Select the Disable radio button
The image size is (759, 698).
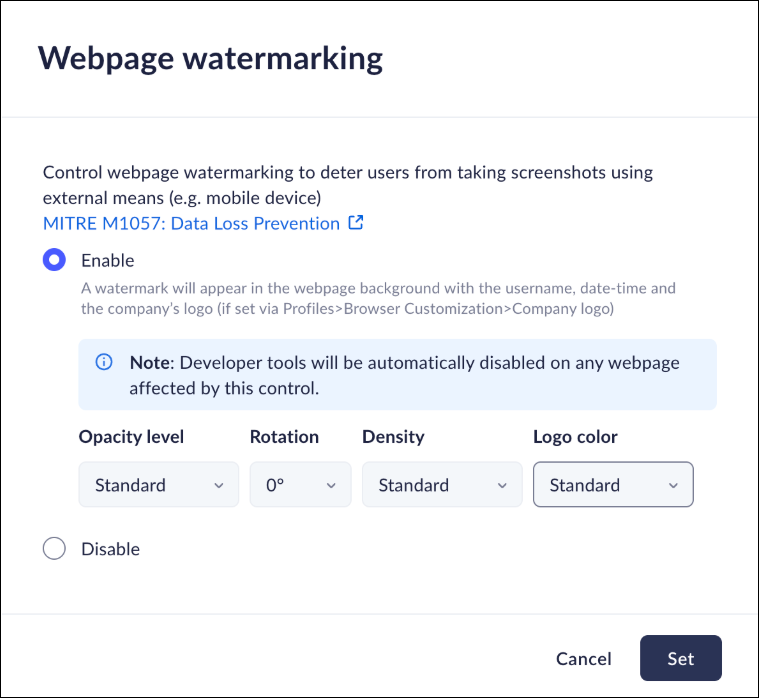click(54, 549)
